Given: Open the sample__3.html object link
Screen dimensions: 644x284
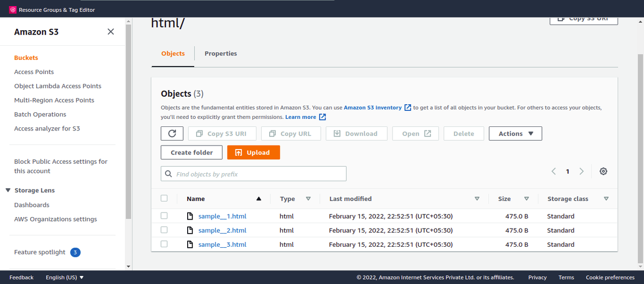Looking at the screenshot, I should tap(222, 244).
